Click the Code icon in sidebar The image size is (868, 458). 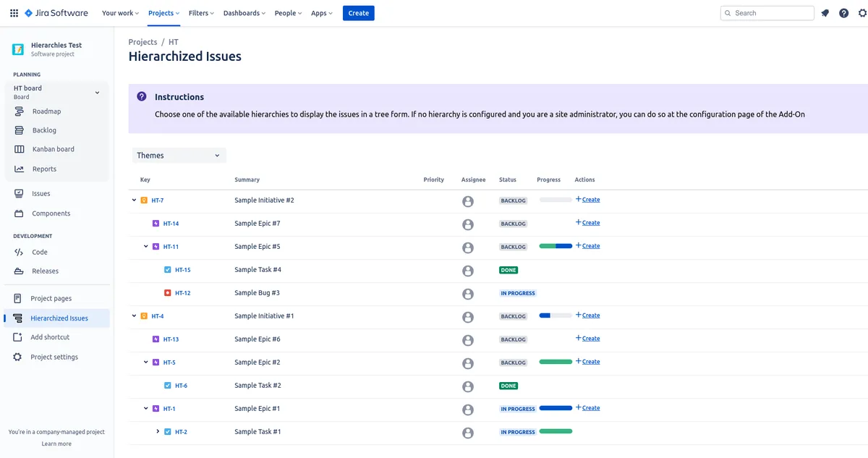coord(18,252)
